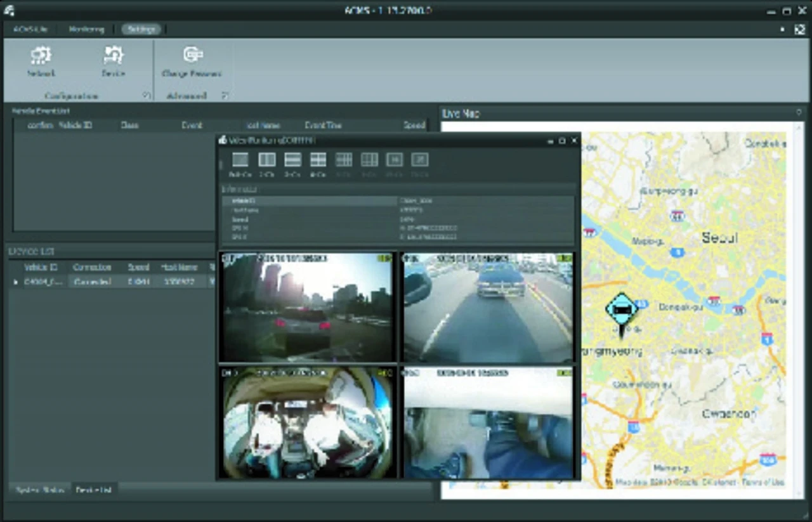The height and width of the screenshot is (522, 812).
Task: Switch to the System Status tab
Action: pos(39,490)
